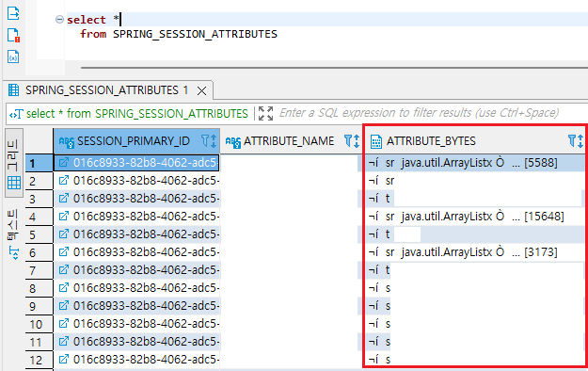Screen dimensions: 588x371
Task: Select ATTRIBUTE_BYTES cell ending with [5588]
Action: [475, 163]
